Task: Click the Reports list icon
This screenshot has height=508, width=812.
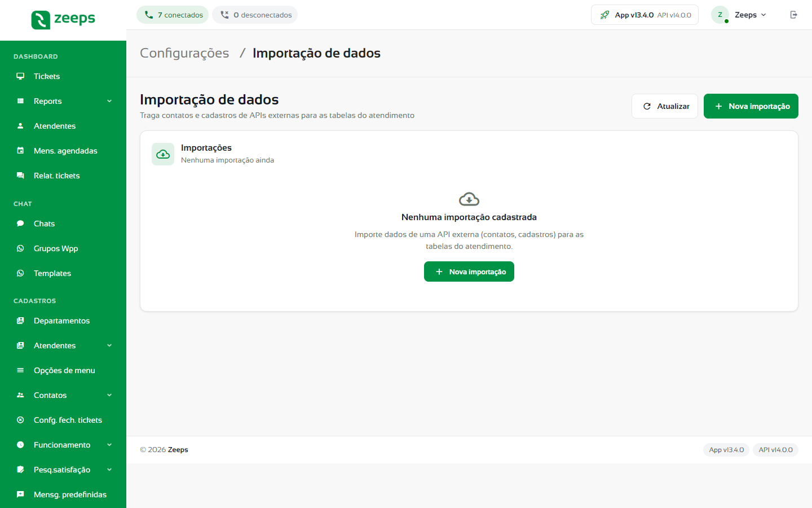Action: click(20, 101)
